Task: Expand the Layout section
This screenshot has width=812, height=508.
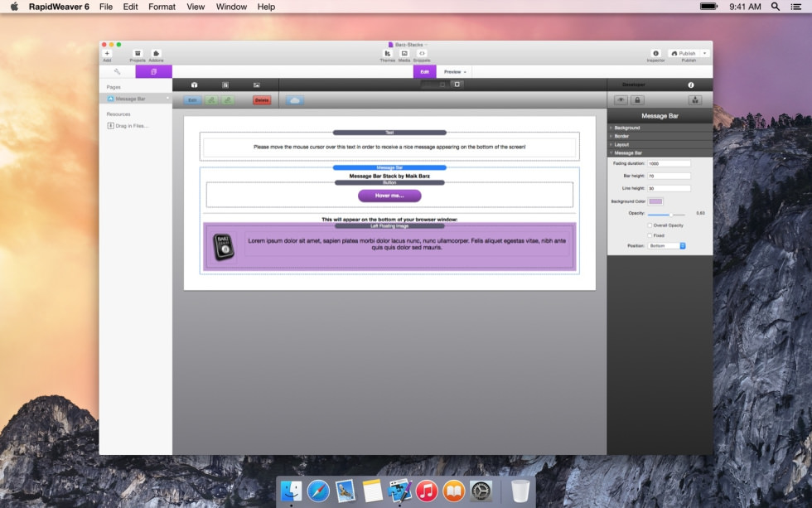Action: click(x=660, y=144)
